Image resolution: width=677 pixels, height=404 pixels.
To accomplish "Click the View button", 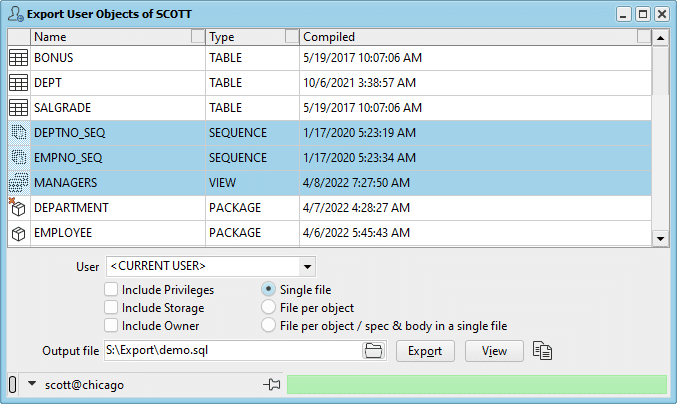I will coord(494,351).
